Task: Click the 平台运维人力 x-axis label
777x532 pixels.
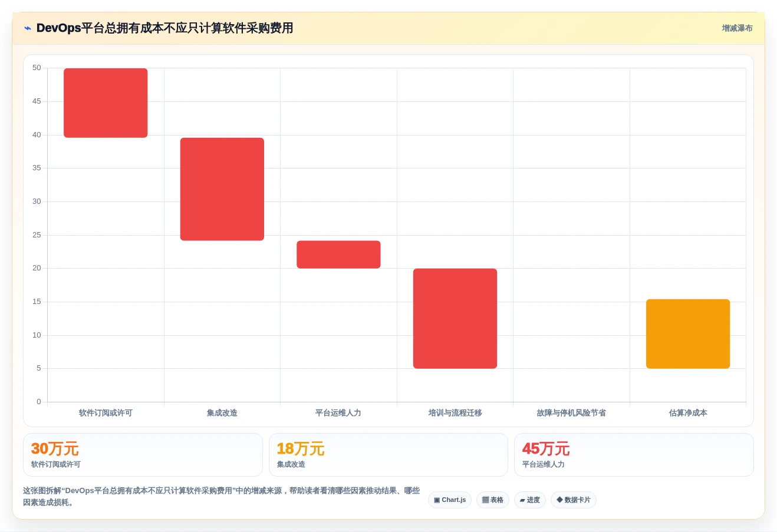Action: coord(338,413)
